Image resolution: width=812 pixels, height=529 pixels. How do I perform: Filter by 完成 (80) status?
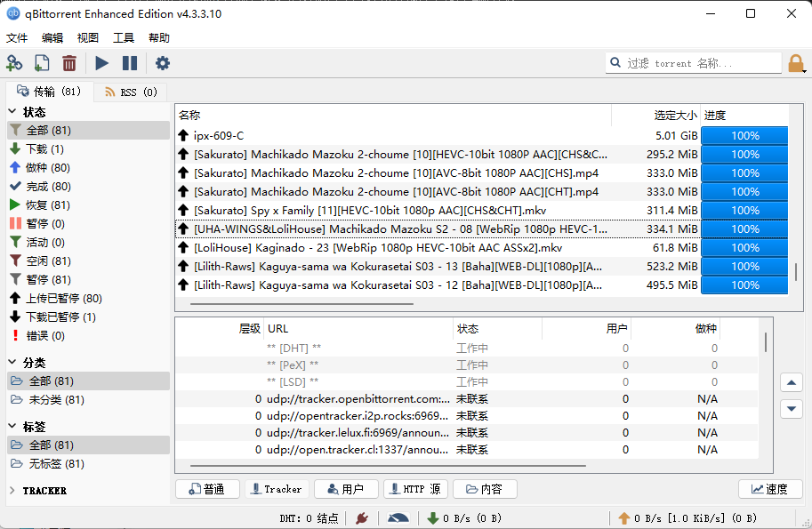pos(89,187)
